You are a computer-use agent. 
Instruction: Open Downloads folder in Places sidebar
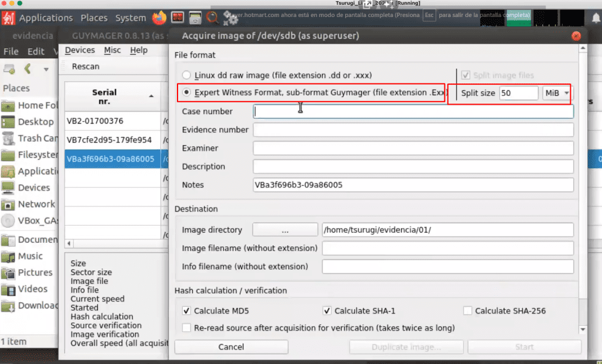coord(29,306)
